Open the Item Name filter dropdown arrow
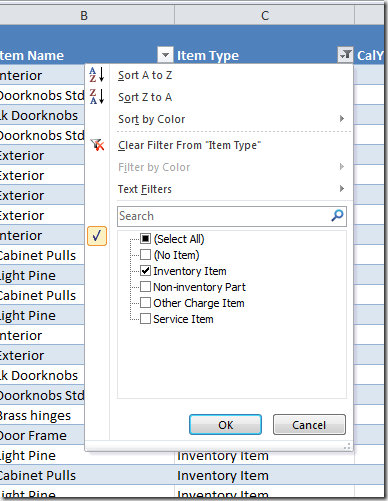This screenshot has height=501, width=388. point(165,55)
